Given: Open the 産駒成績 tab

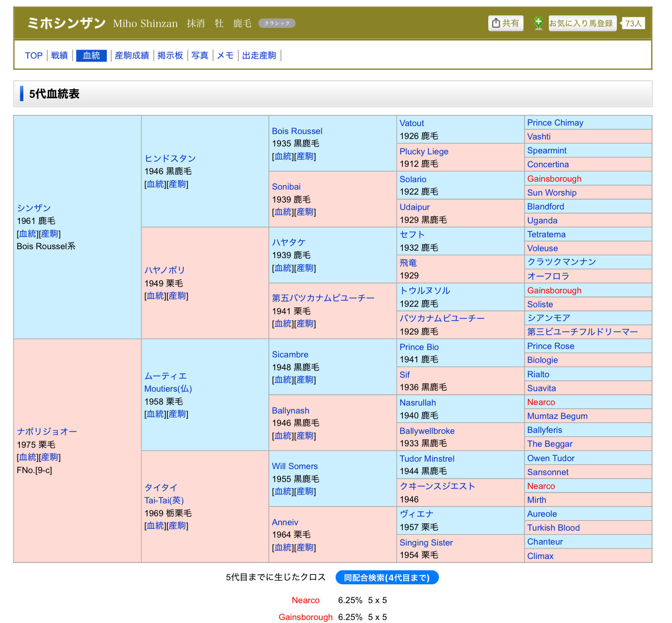Looking at the screenshot, I should [x=132, y=56].
